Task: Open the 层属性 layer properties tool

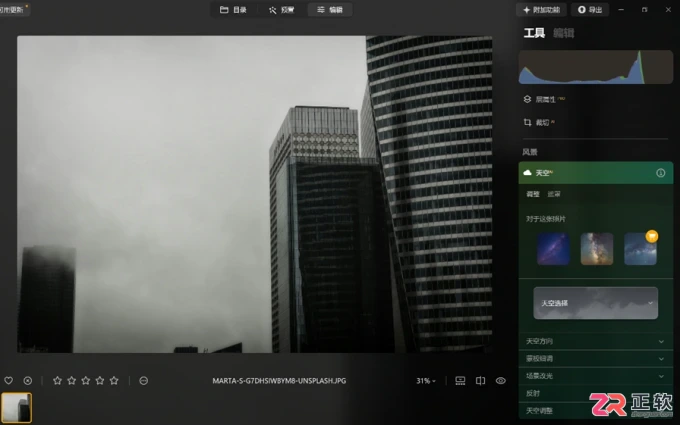Action: pyautogui.click(x=544, y=99)
